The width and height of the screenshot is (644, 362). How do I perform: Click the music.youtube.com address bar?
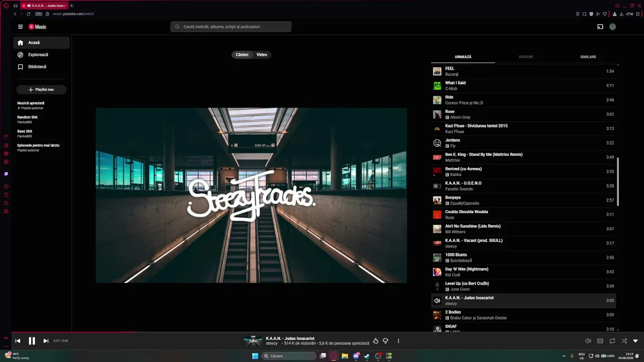(73, 14)
